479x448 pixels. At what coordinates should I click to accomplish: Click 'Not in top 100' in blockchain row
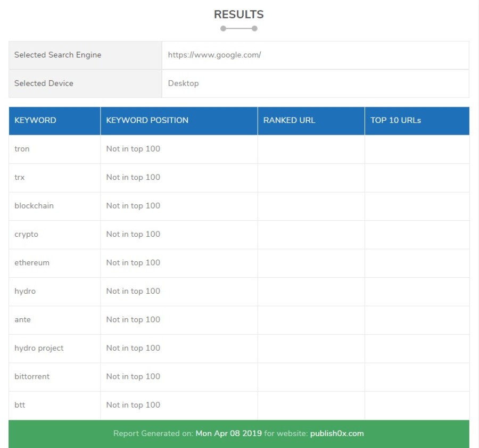[133, 205]
